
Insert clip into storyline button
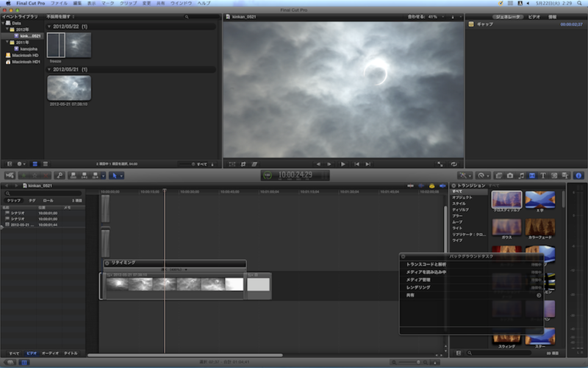coord(85,175)
